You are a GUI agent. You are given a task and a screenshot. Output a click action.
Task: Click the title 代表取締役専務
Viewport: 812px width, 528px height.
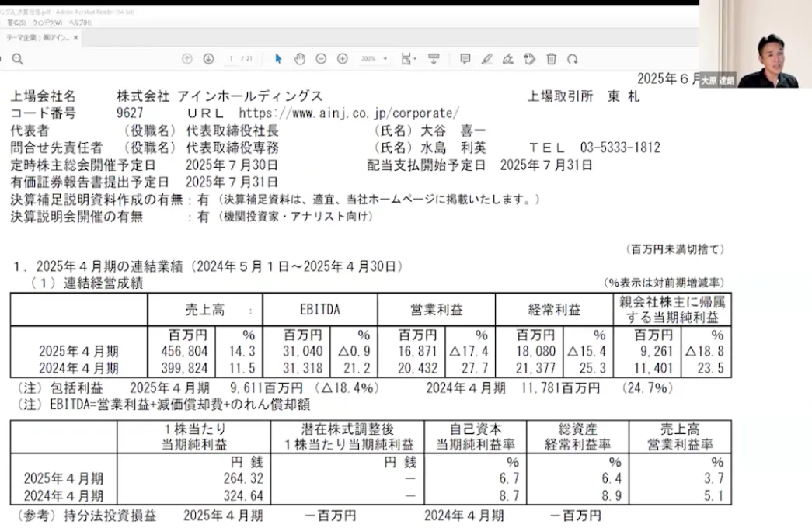[x=232, y=148]
